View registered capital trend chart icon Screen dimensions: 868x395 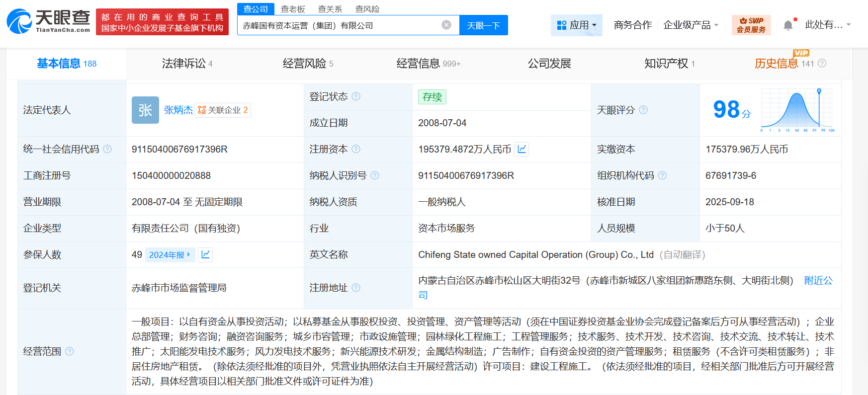pyautogui.click(x=521, y=149)
